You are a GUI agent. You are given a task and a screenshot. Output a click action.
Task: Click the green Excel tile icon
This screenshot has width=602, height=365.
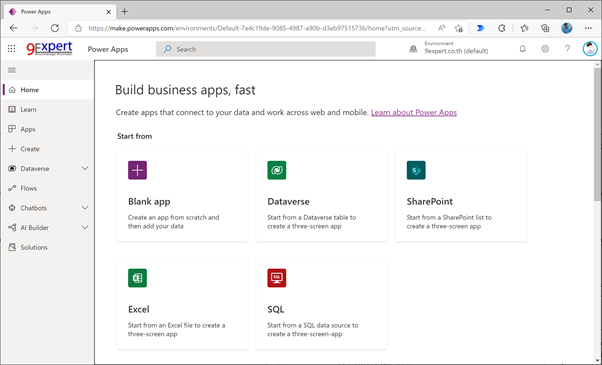(137, 278)
